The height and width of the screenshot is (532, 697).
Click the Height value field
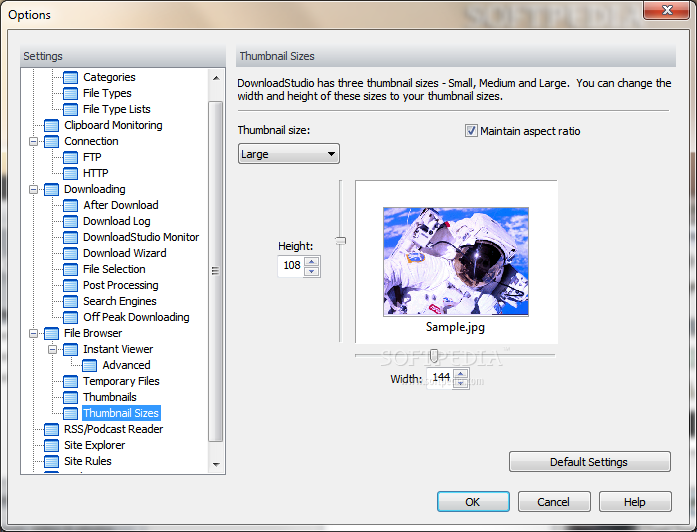coord(292,266)
